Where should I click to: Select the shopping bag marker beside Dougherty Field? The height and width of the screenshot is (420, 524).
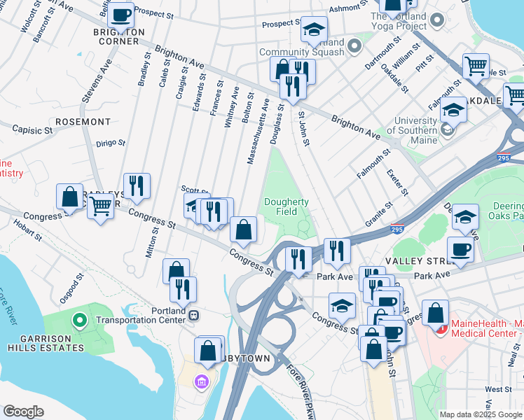point(243,230)
